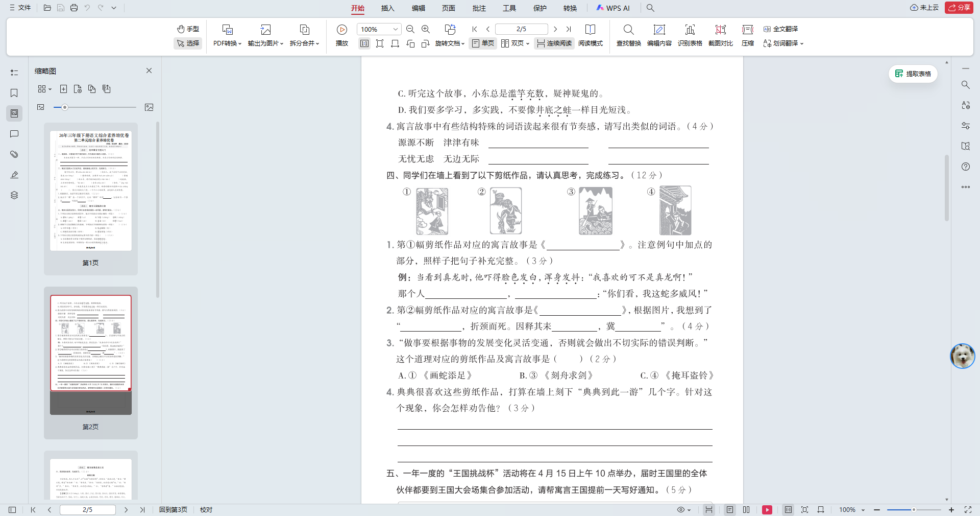Open the 查找替换 find and replace tool
The image size is (980, 516).
[x=628, y=35]
